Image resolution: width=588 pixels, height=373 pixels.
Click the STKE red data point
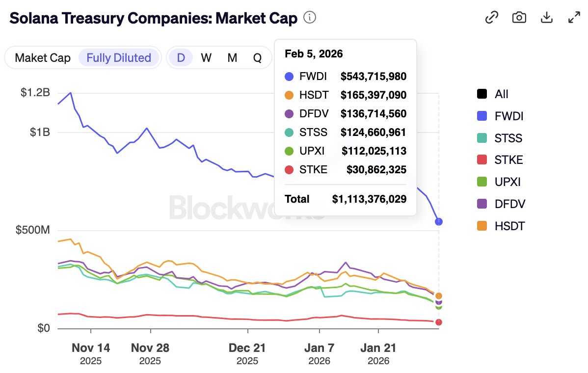439,322
